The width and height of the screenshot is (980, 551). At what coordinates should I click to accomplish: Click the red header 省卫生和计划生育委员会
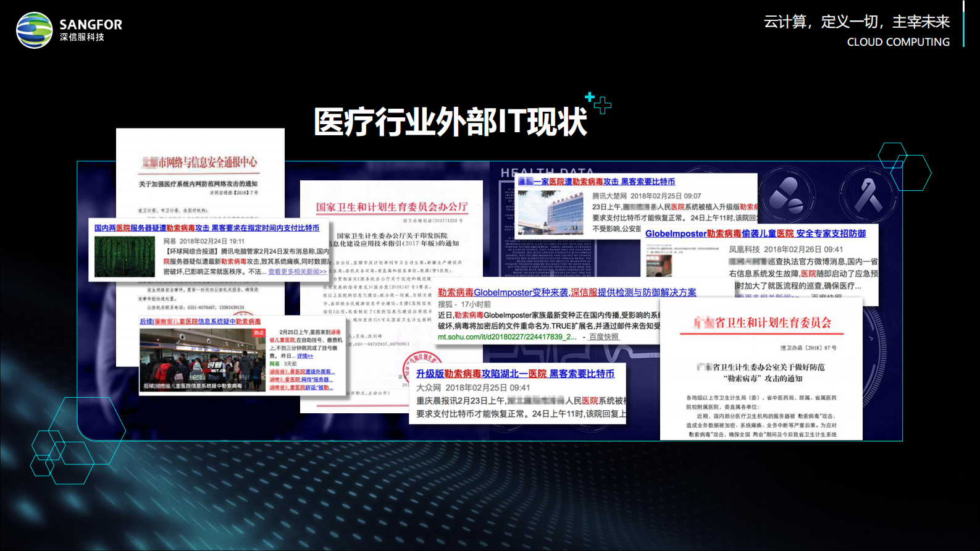(763, 322)
